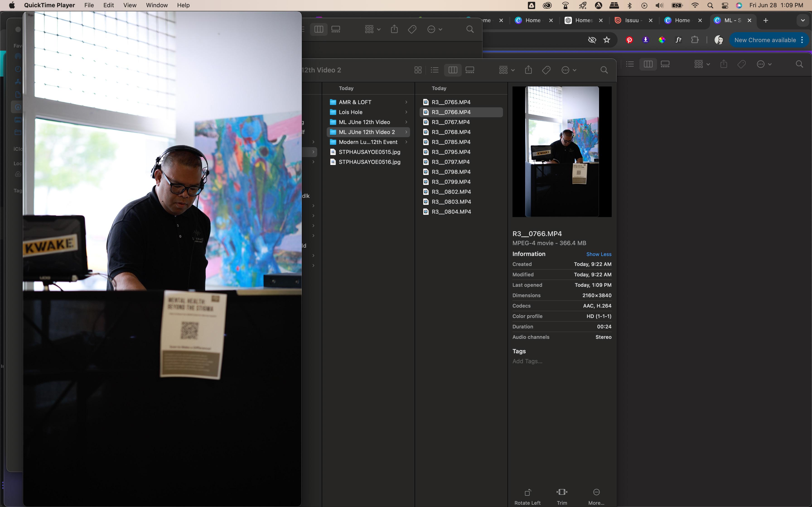Open the Group By dropdown in Finder toolbar
The height and width of the screenshot is (507, 812).
[506, 70]
